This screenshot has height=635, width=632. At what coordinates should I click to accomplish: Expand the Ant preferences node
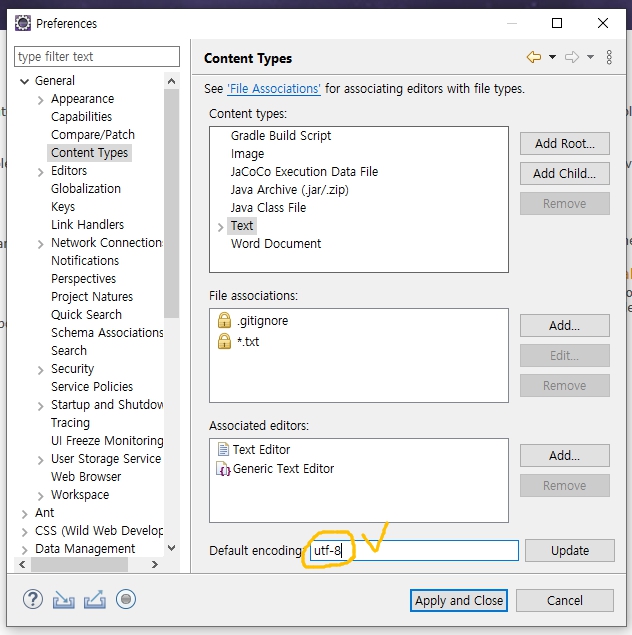click(x=24, y=514)
